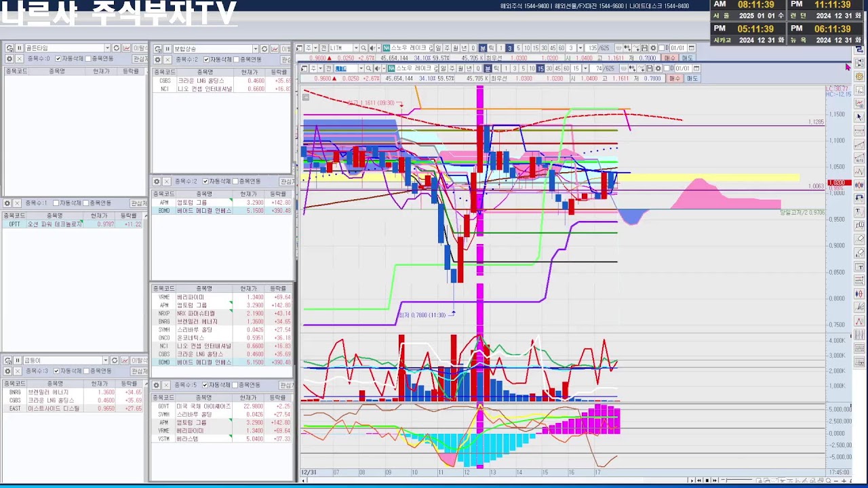Check 종목연동 in 골든타임 panel
868x488 pixels.
pos(88,59)
